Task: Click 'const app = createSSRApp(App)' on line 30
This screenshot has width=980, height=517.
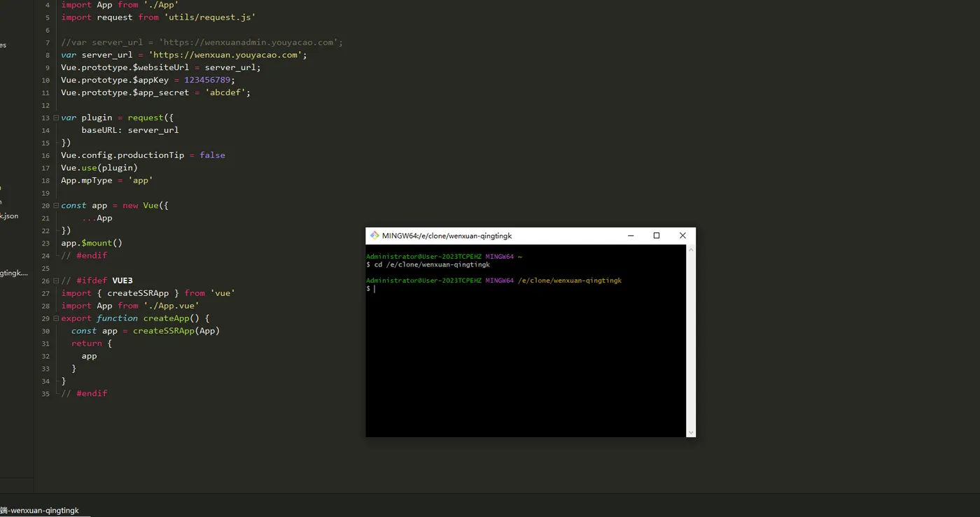Action: click(146, 331)
